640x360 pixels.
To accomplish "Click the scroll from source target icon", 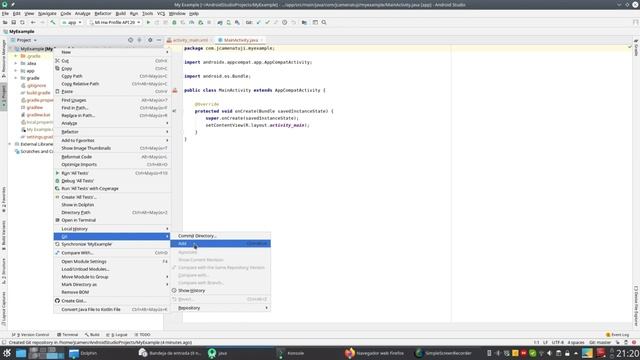I will (130, 40).
